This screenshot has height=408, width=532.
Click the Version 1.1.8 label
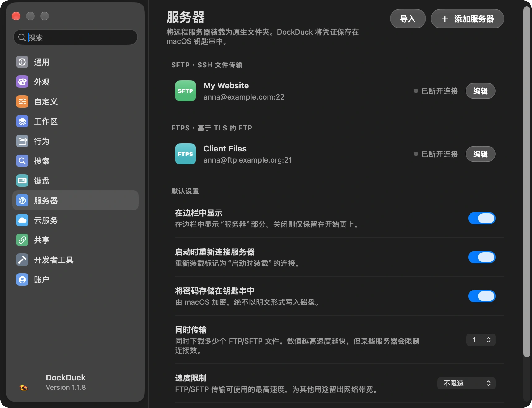point(66,387)
